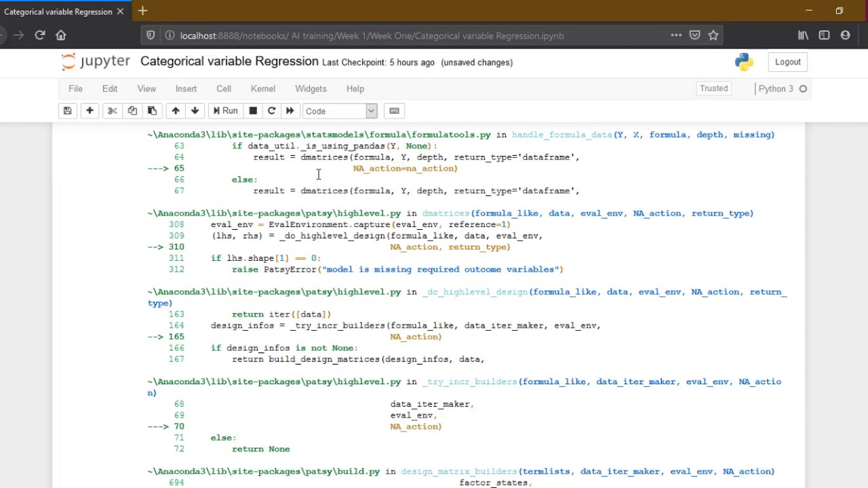
Task: Move selected cell down arrow
Action: (195, 111)
